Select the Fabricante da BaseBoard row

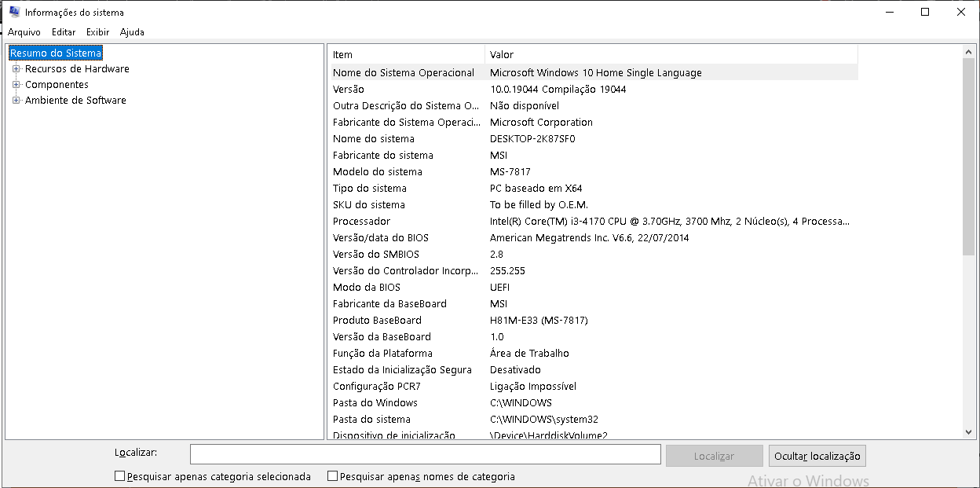click(593, 303)
